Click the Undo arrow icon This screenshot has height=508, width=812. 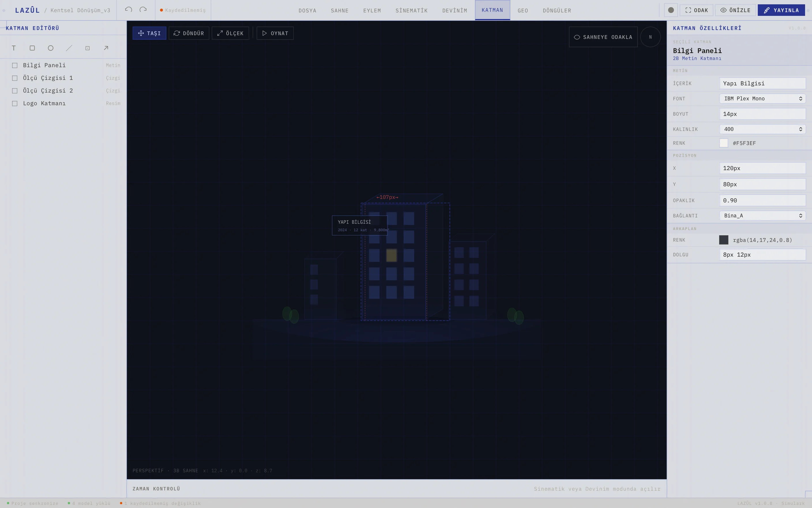128,10
